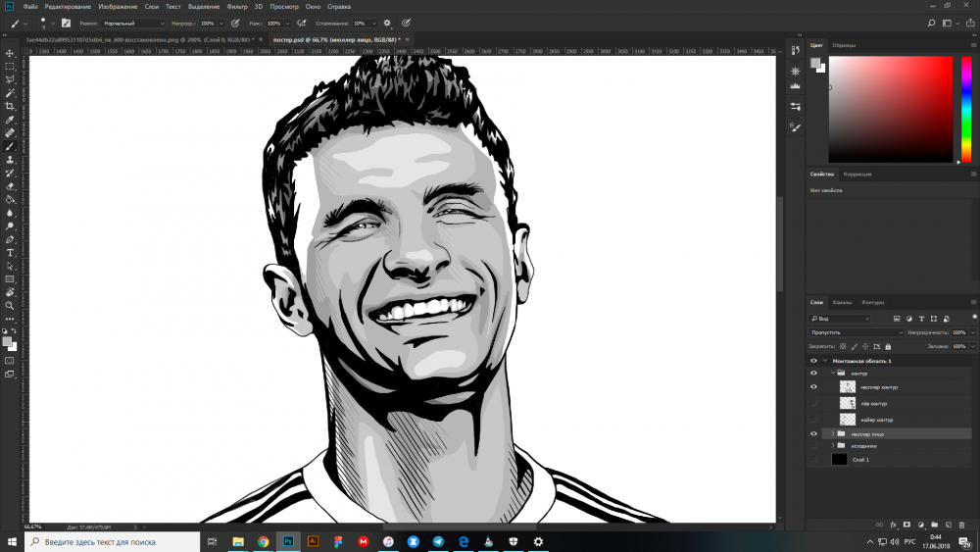Open the Edit Toolbar ellipsis menu

point(10,319)
